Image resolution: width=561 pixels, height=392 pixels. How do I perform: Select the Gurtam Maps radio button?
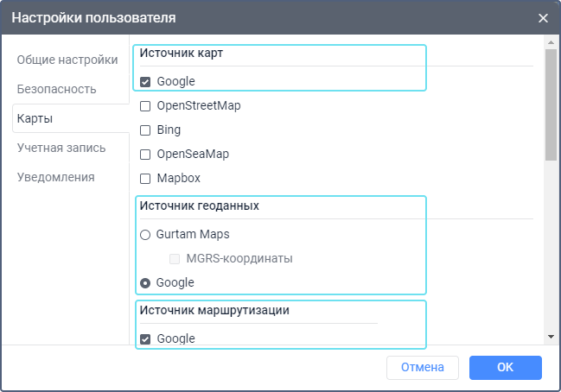145,234
